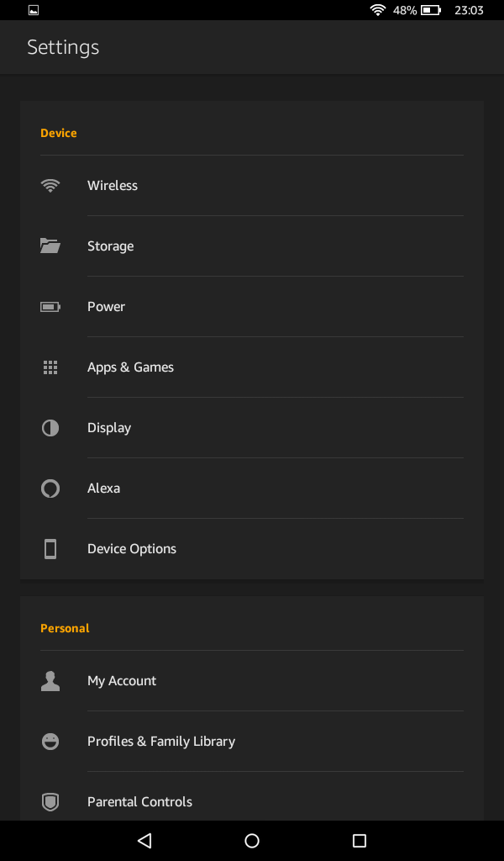
Task: Open Apps & Games settings
Action: (x=130, y=367)
